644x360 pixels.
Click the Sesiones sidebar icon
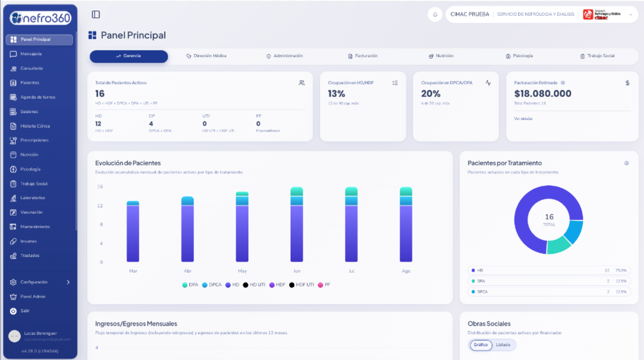click(x=13, y=112)
